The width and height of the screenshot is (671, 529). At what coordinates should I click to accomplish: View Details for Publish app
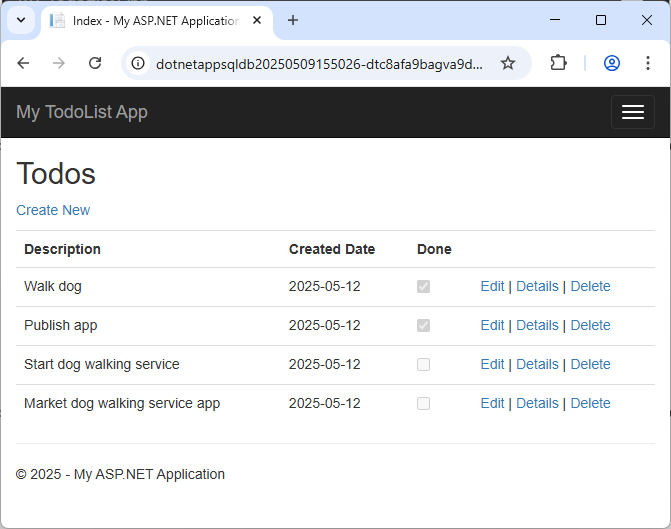(537, 325)
